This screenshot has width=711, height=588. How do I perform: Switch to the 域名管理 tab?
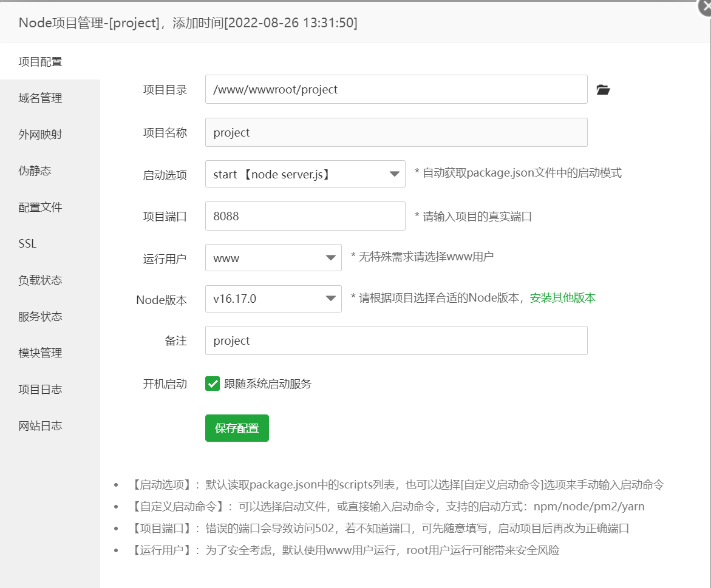[x=40, y=98]
